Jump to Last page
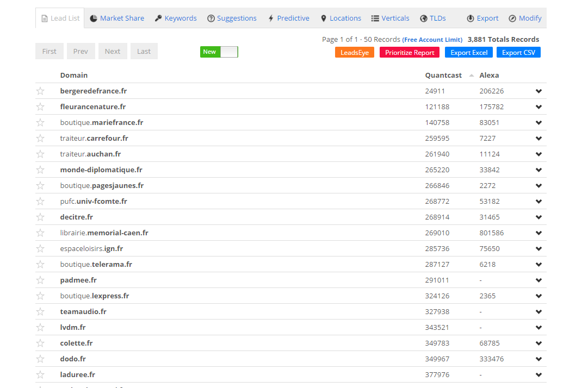The image size is (588, 388). [x=144, y=51]
